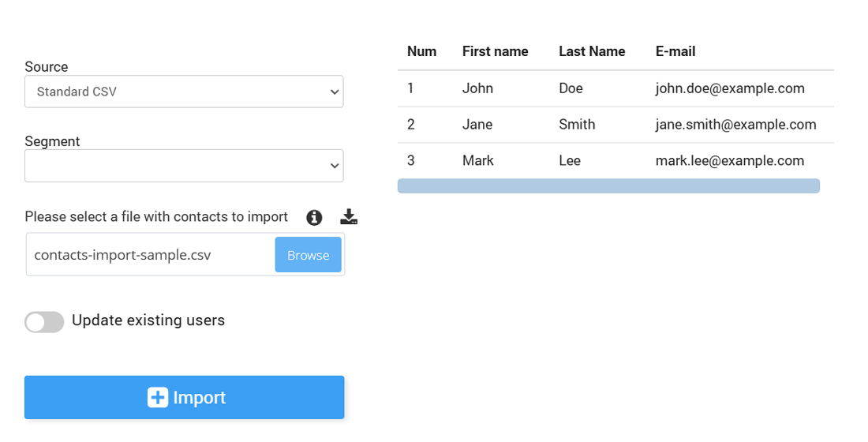Select the First name column header

495,51
